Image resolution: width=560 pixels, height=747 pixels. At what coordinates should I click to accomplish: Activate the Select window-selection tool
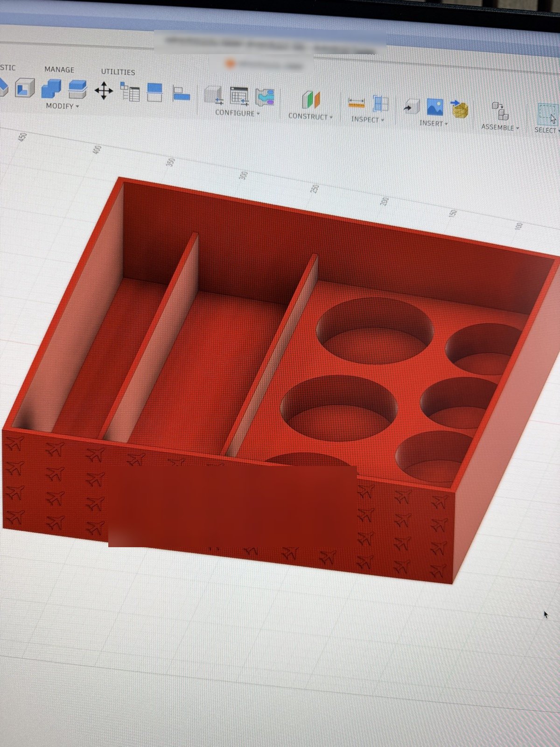[x=547, y=113]
